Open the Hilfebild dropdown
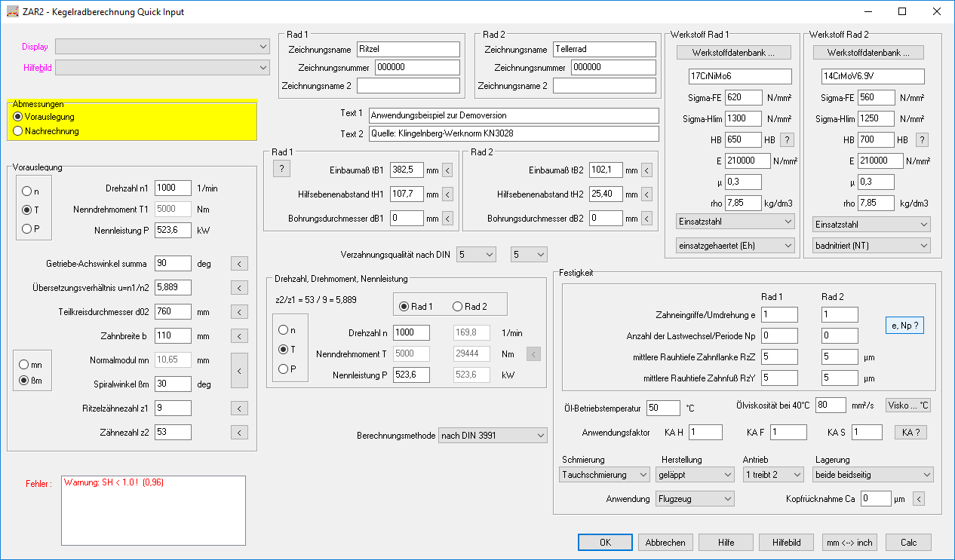Viewport: 955px width, 560px height. click(x=162, y=68)
